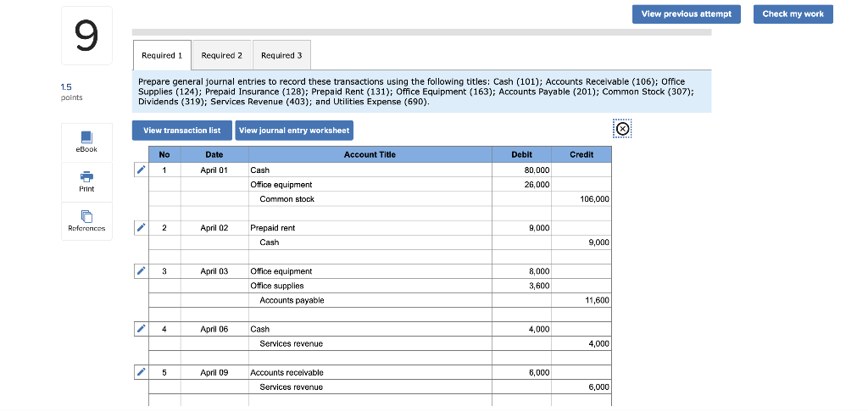Select the April 03 date cell
Screen dimensions: 868x412
click(x=214, y=270)
